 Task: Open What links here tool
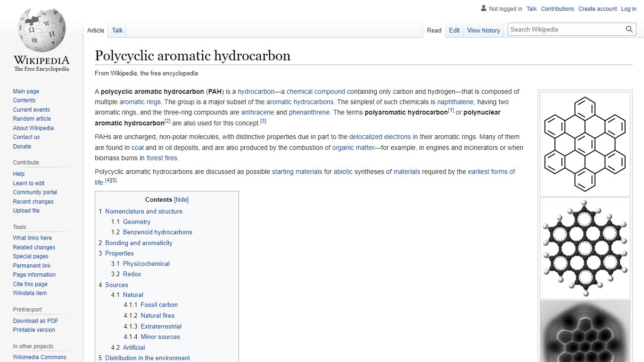pos(33,238)
